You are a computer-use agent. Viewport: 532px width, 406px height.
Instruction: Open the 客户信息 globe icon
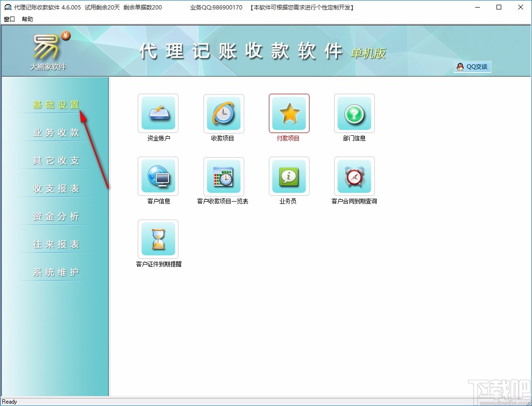pos(158,176)
